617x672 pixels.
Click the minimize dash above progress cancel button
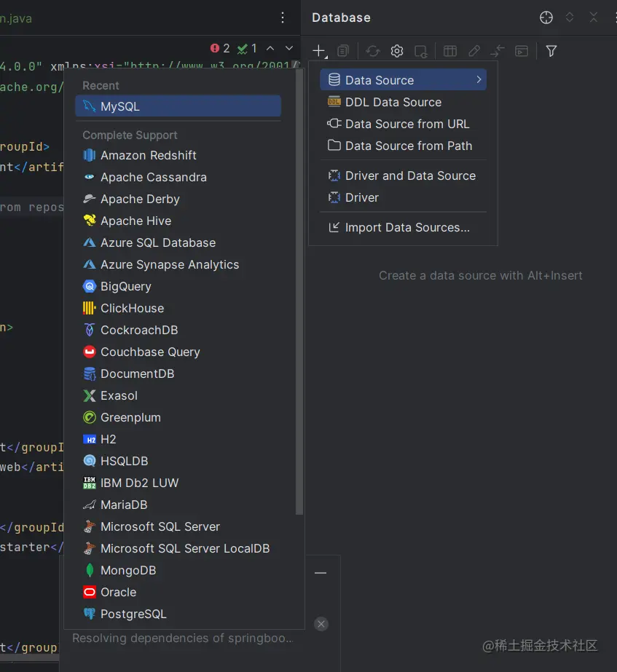pyautogui.click(x=321, y=573)
